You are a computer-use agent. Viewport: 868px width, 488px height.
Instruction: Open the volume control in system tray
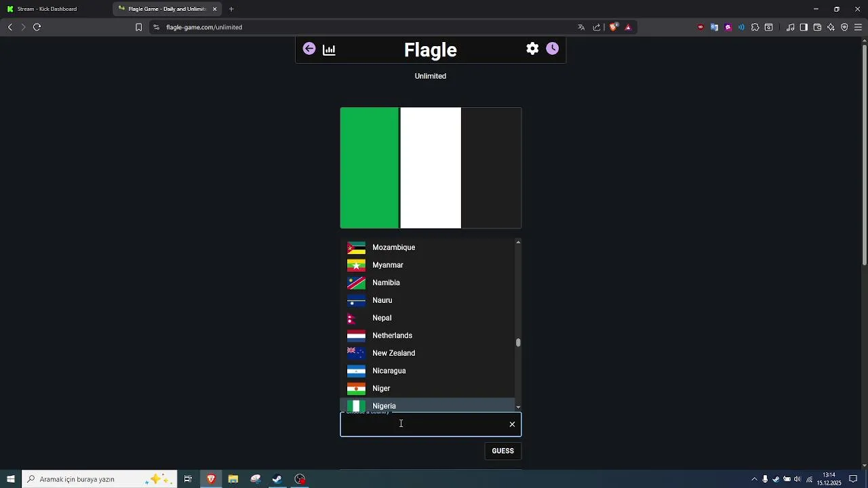coord(797,479)
